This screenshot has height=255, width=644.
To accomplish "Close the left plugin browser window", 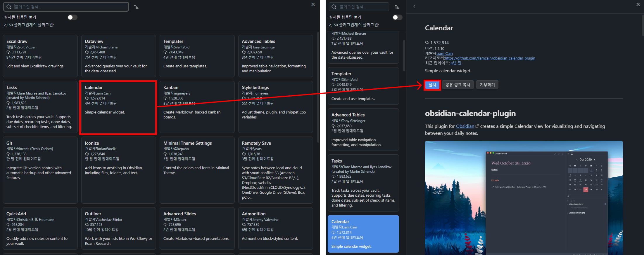I will point(313,4).
